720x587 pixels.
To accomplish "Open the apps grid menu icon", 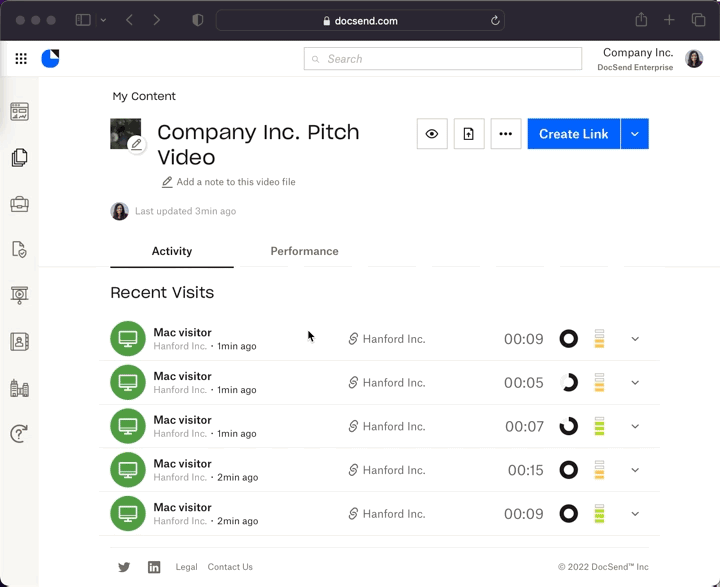I will 21,58.
